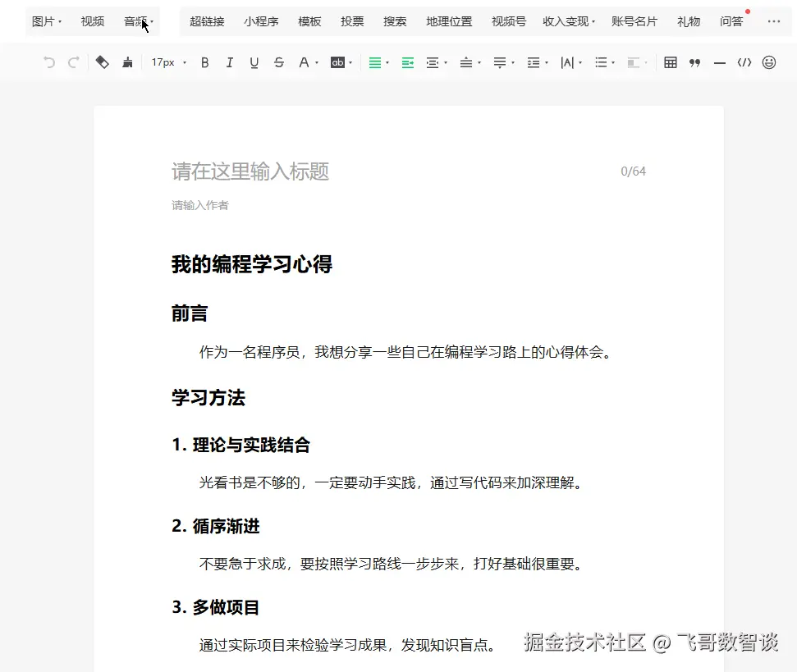Image resolution: width=797 pixels, height=672 pixels.
Task: Open the 音频 audio menu
Action: coord(138,21)
